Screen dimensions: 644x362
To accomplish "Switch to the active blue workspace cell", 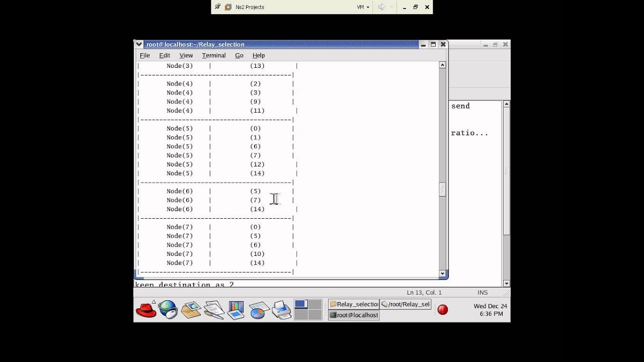I will coord(301,304).
